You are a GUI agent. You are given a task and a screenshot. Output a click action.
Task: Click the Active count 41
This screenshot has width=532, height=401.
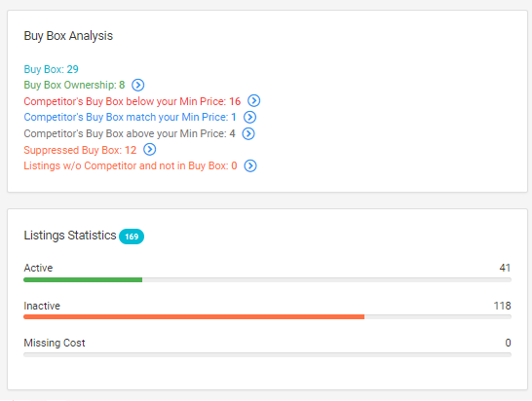coord(505,268)
